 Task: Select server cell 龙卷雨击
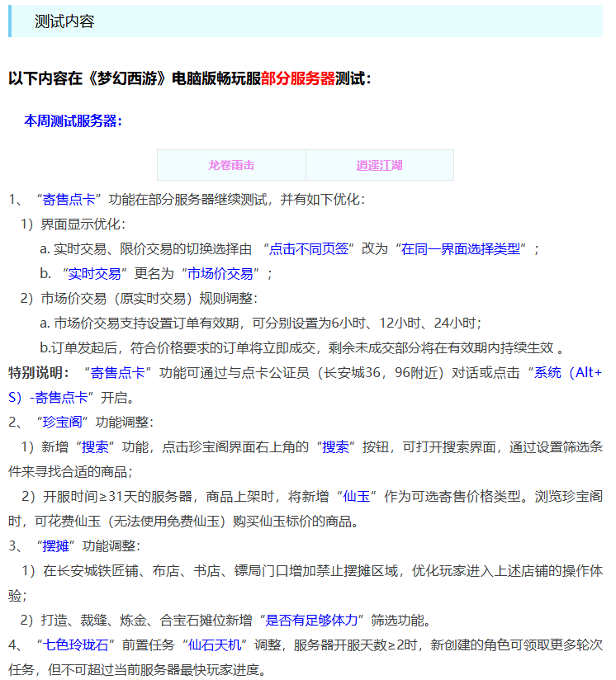coord(231,165)
